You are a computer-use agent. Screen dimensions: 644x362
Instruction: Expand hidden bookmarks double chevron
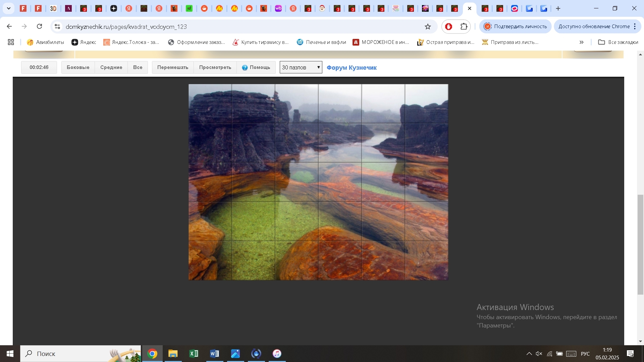[x=582, y=42]
